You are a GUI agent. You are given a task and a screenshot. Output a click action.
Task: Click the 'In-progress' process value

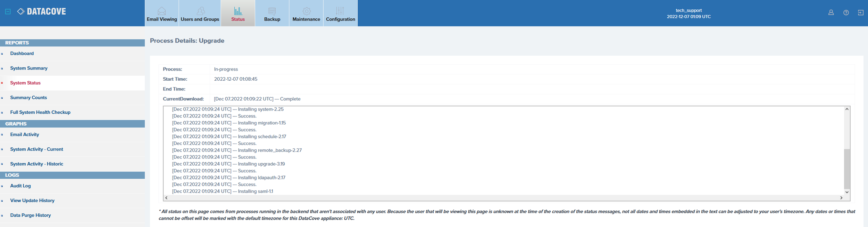point(226,69)
